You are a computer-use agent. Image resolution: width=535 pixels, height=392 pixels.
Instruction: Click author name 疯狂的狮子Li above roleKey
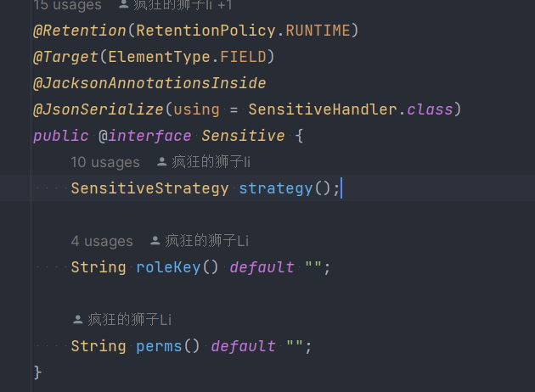206,241
